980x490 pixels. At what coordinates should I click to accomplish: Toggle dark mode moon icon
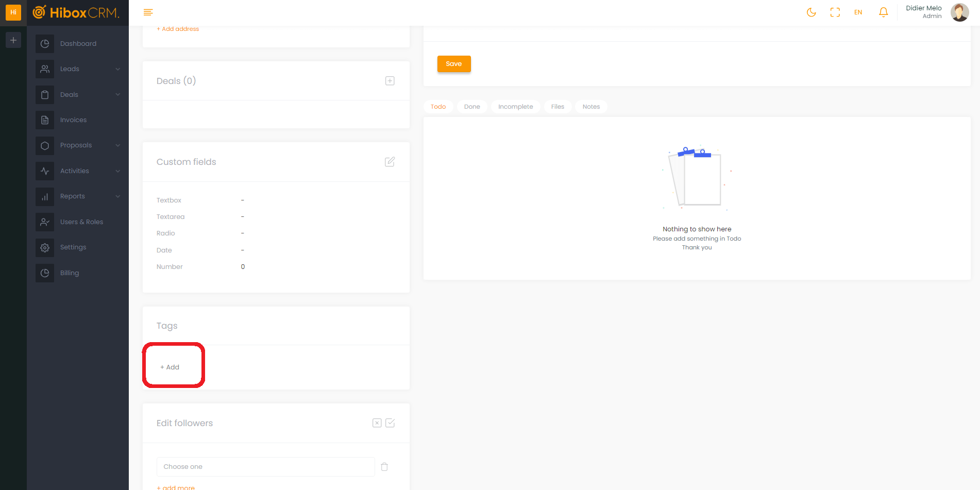tap(811, 12)
